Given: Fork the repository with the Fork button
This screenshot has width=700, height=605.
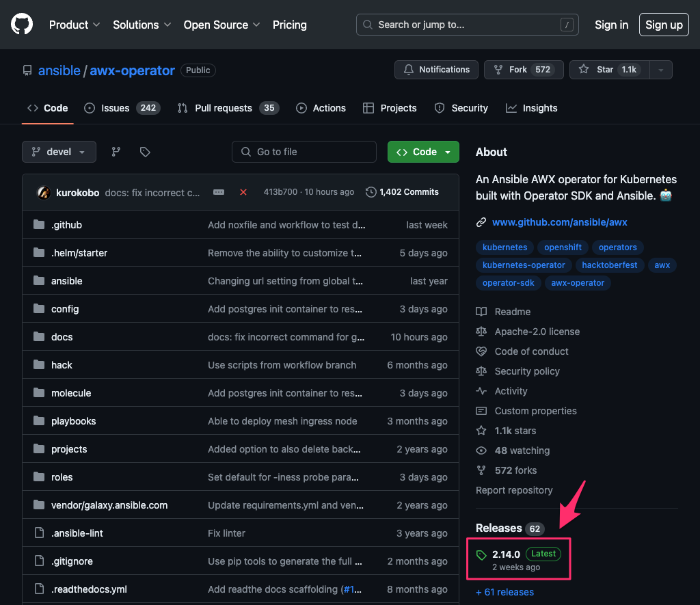Looking at the screenshot, I should coord(524,70).
